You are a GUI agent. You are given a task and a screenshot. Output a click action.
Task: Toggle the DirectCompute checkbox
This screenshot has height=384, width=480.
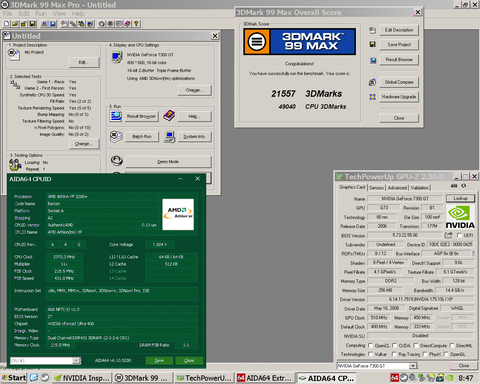point(416,345)
